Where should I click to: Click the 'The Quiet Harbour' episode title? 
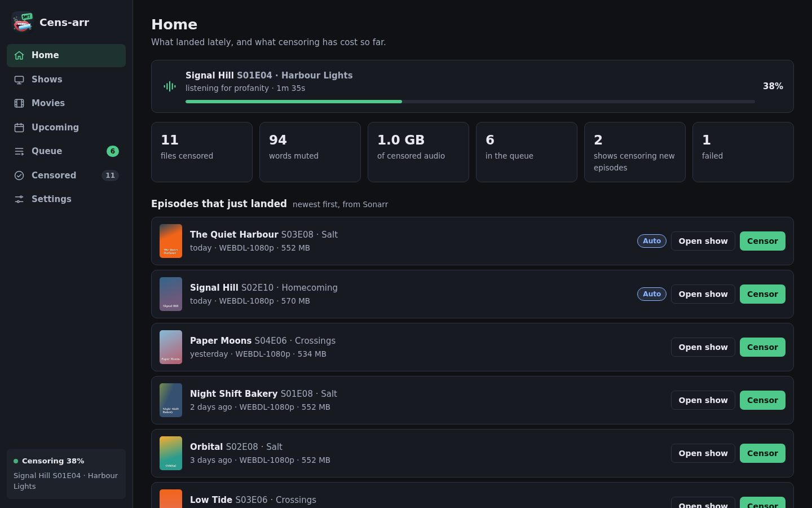click(234, 235)
